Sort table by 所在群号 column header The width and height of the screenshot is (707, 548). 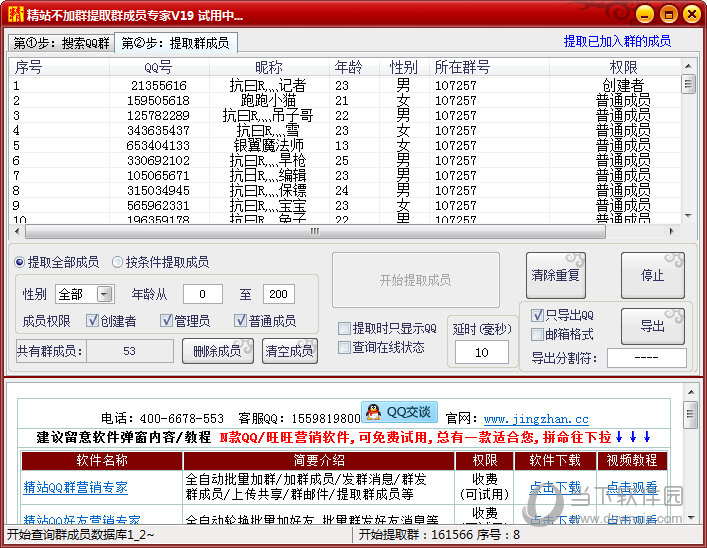(489, 67)
